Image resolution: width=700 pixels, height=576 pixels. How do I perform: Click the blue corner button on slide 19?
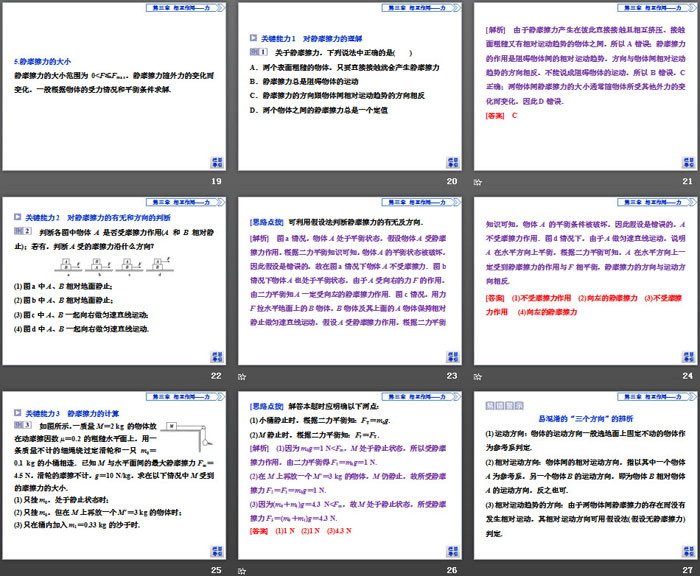click(x=216, y=163)
